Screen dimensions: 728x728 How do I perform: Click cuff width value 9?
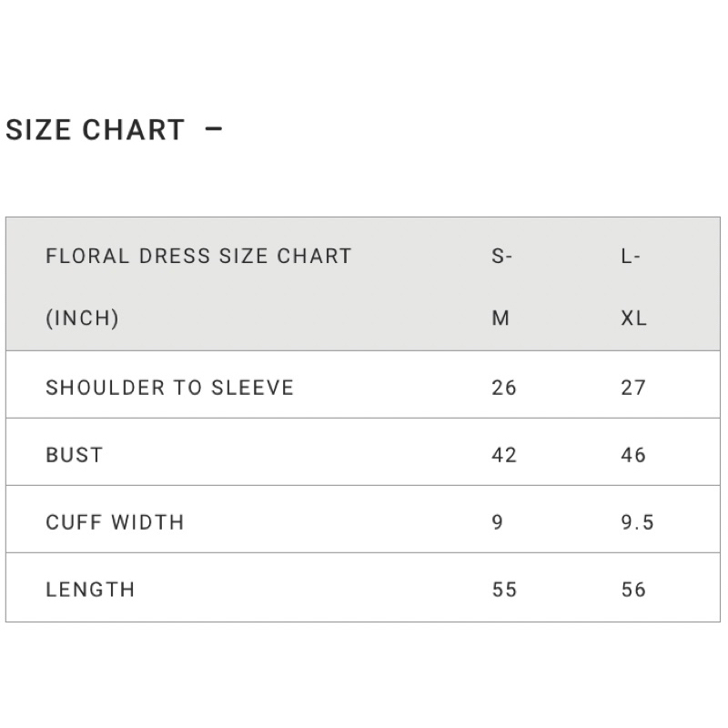click(497, 521)
